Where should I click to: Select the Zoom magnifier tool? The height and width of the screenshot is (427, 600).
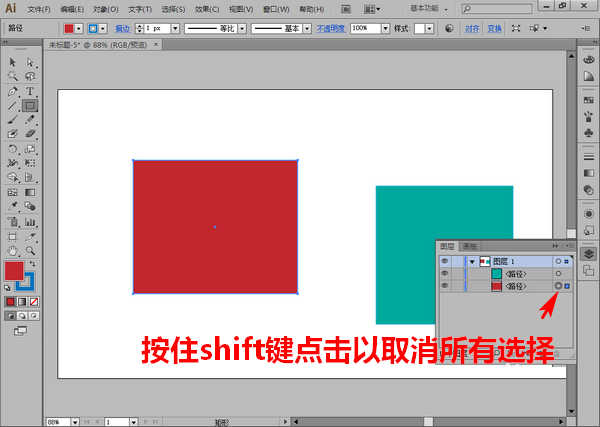(30, 250)
